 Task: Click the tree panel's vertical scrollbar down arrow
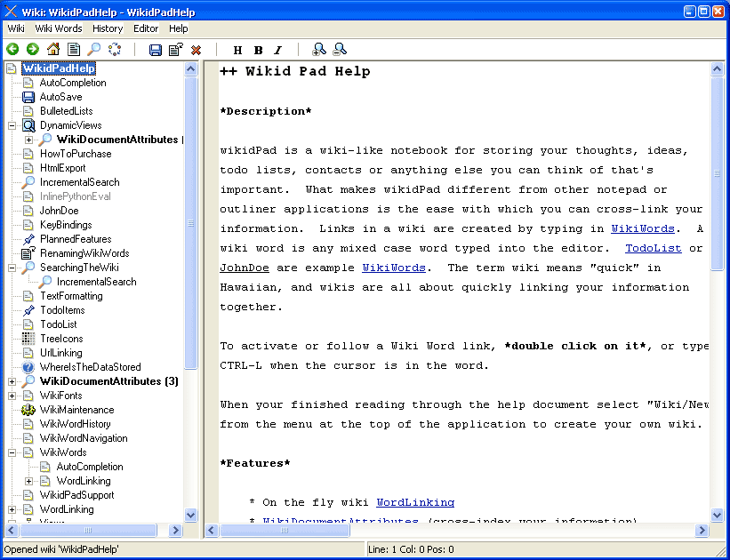pyautogui.click(x=191, y=515)
